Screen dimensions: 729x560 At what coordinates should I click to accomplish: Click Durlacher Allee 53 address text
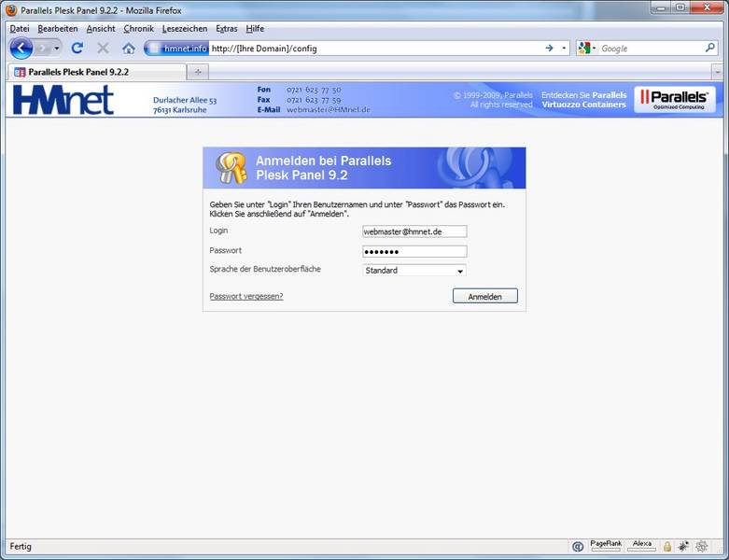click(185, 101)
